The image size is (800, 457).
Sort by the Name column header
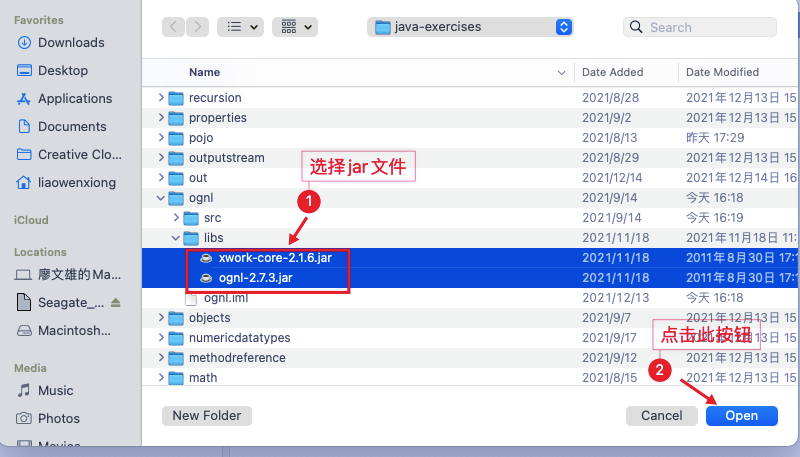205,72
